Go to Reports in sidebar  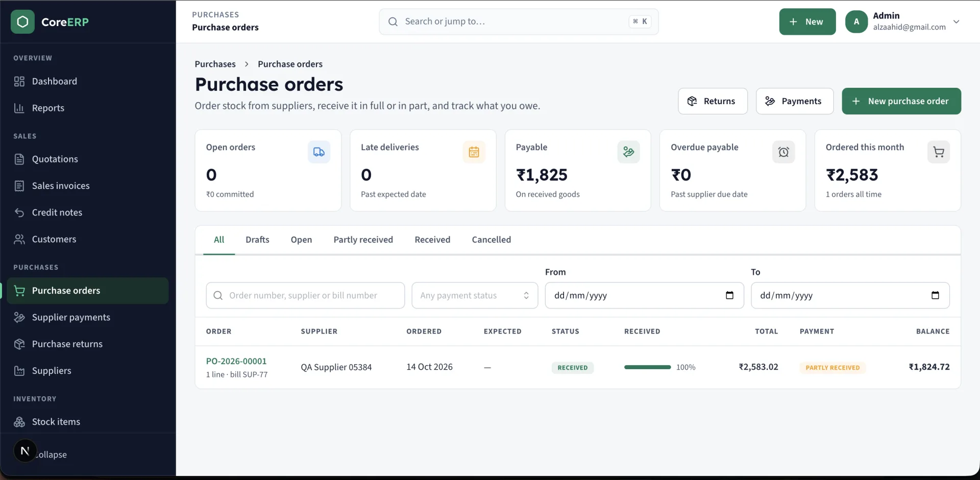pyautogui.click(x=88, y=108)
